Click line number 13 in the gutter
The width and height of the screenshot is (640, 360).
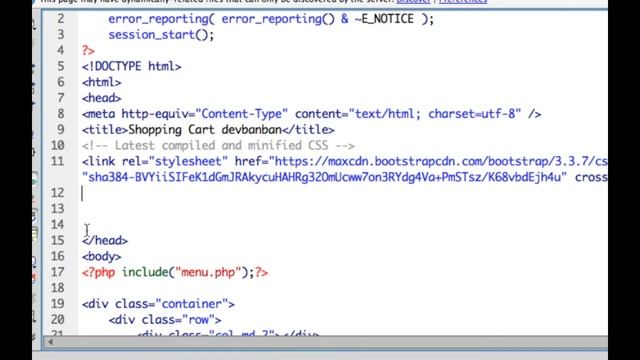pyautogui.click(x=58, y=209)
